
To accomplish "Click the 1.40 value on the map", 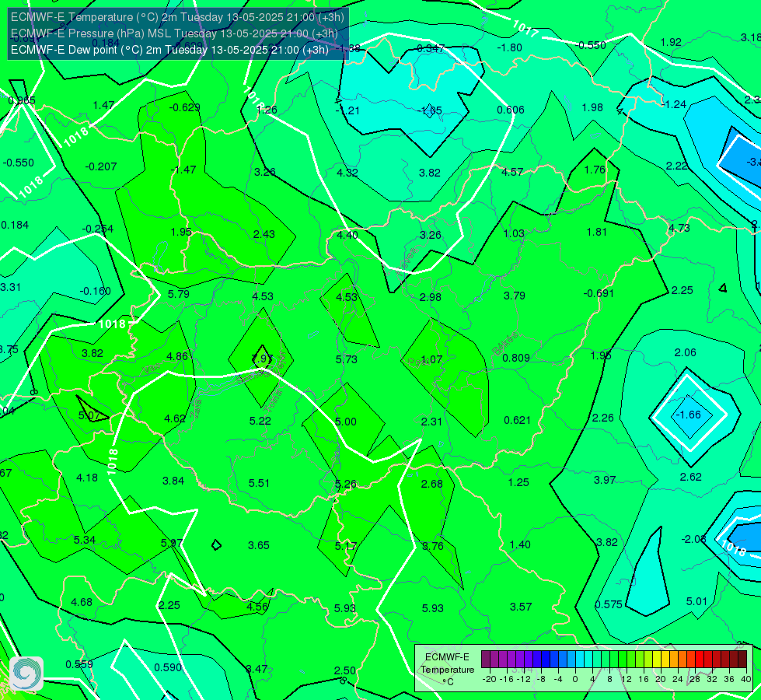I will click(520, 544).
